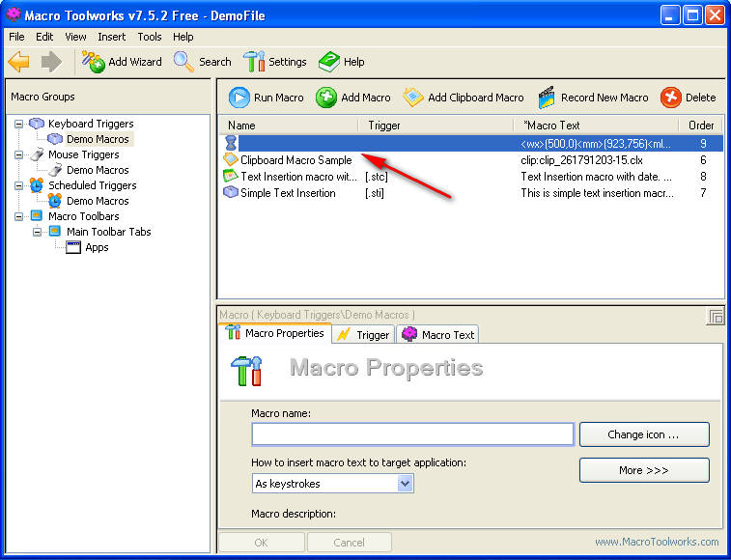
Task: Click the Mouse Triggers mouse icon
Action: [37, 154]
